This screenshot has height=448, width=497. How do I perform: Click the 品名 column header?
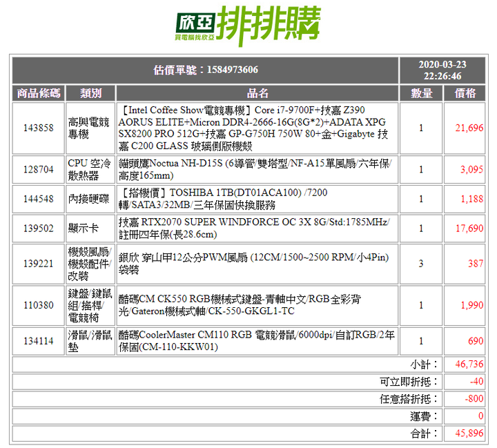257,93
